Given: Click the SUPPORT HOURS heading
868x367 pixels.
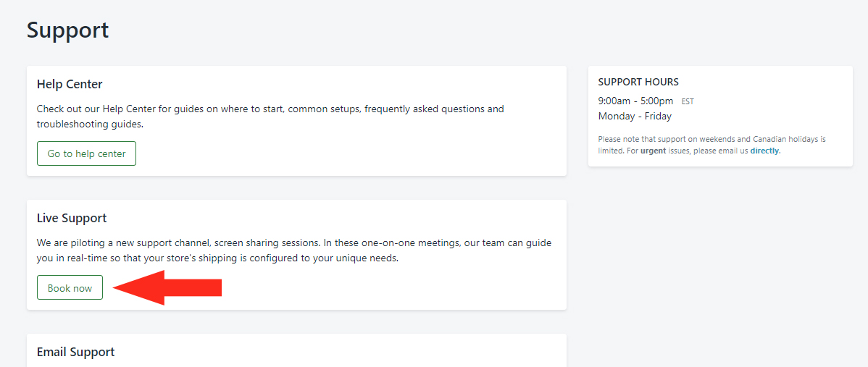Looking at the screenshot, I should pos(638,82).
